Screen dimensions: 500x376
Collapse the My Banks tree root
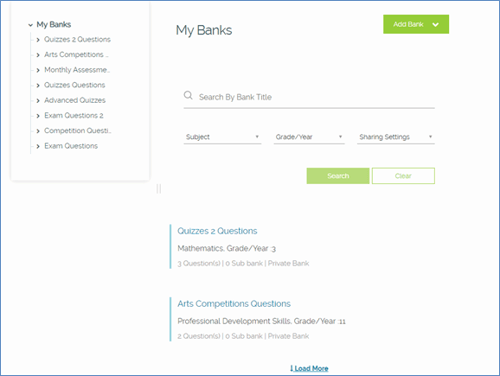tap(30, 25)
